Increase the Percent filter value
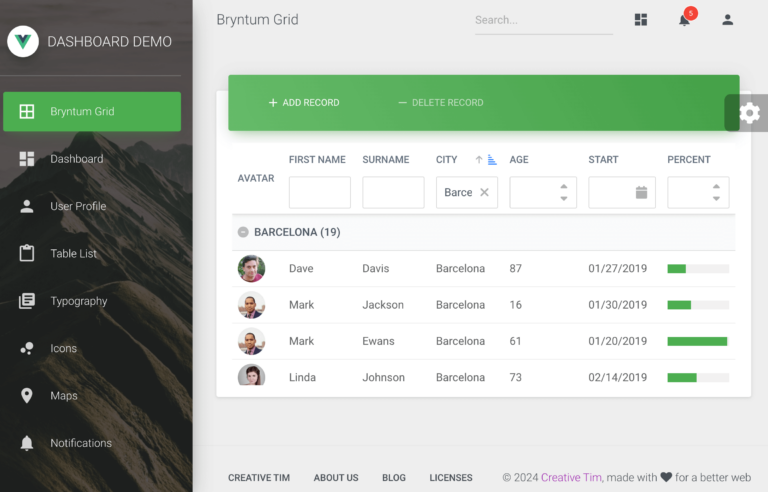768x492 pixels. tap(716, 187)
